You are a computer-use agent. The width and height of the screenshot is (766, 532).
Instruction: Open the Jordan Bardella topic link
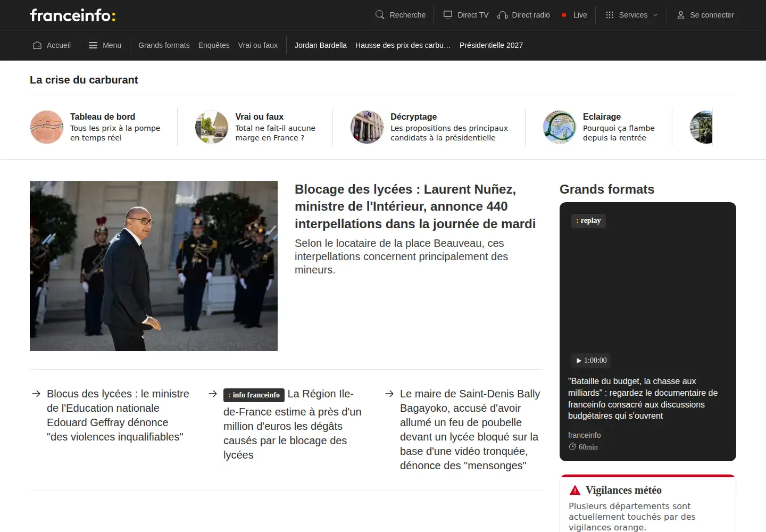[321, 45]
